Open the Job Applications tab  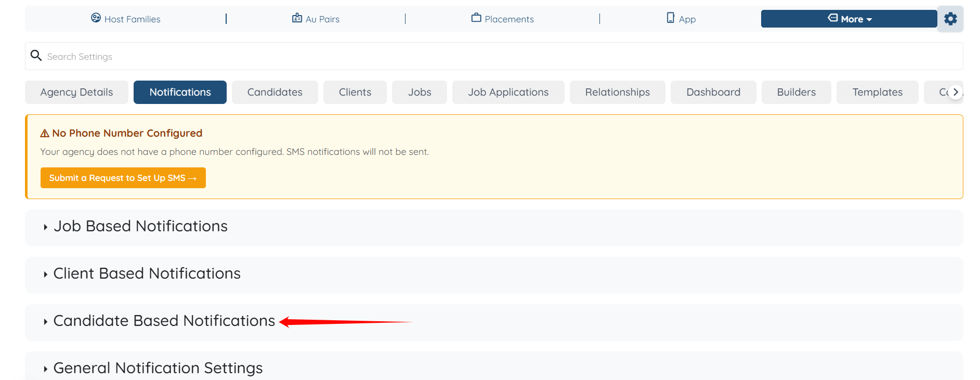508,92
